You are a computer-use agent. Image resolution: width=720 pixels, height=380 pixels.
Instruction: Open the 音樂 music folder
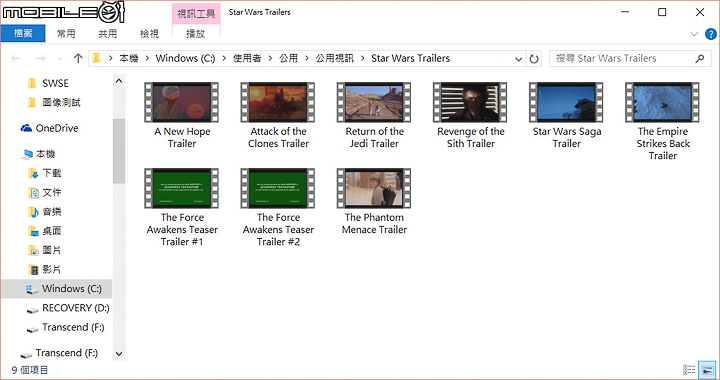point(45,212)
